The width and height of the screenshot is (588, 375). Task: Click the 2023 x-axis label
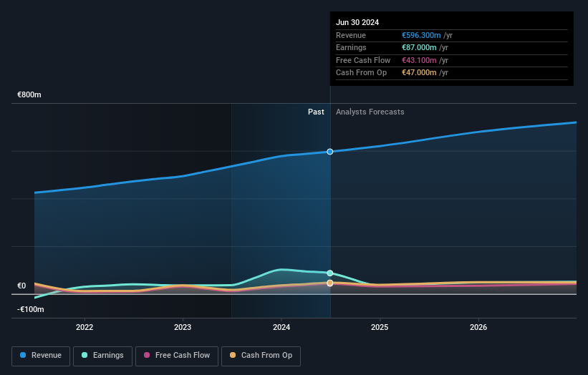[x=183, y=328]
